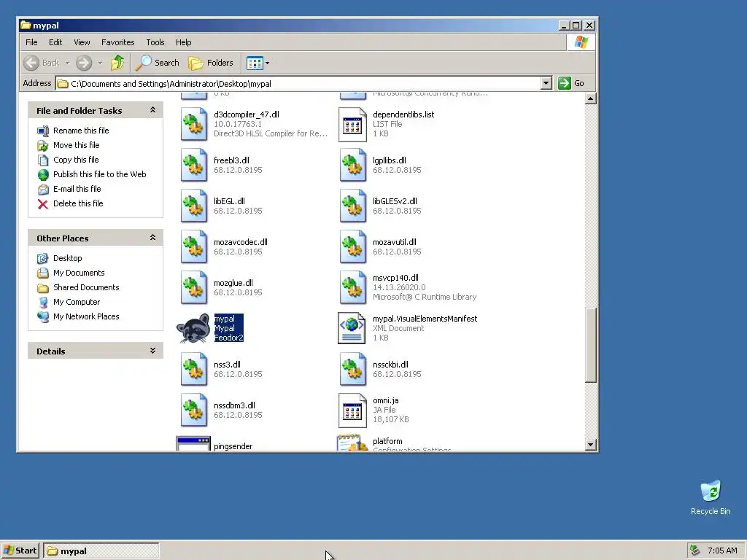
Task: Open My Network Places link
Action: (x=86, y=316)
